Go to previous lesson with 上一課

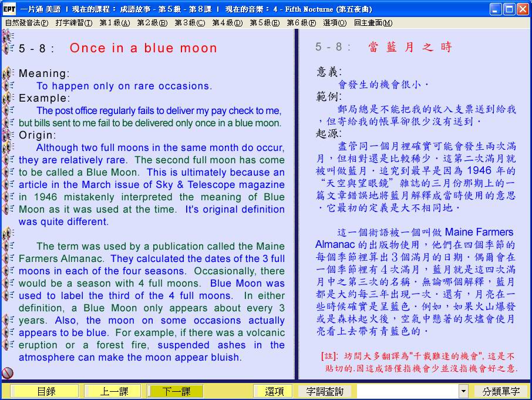112,391
